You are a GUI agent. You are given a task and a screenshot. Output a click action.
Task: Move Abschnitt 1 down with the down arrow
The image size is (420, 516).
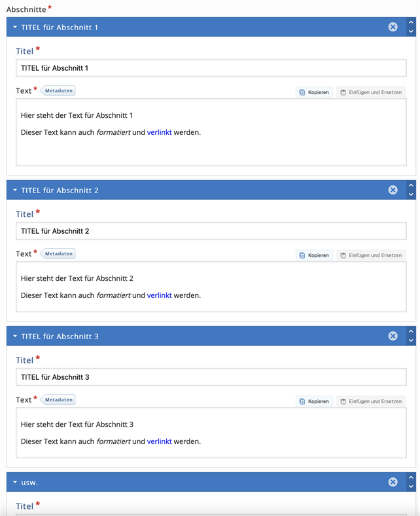pyautogui.click(x=411, y=31)
